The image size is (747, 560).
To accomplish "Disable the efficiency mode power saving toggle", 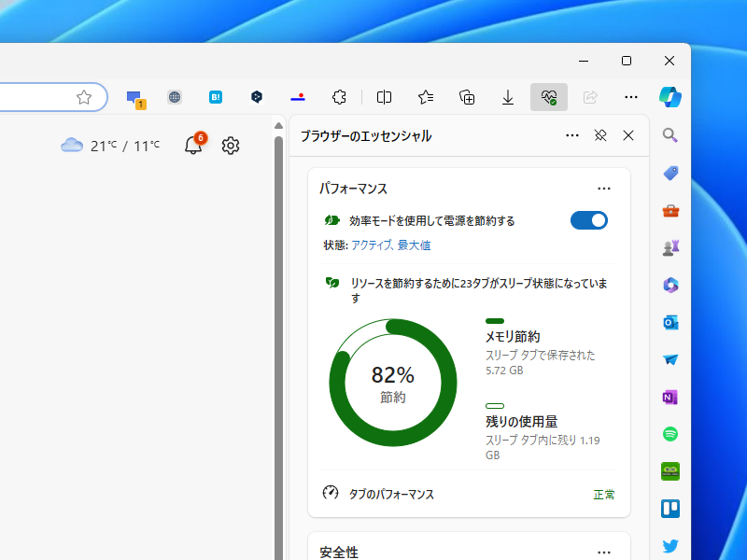I will click(x=588, y=220).
